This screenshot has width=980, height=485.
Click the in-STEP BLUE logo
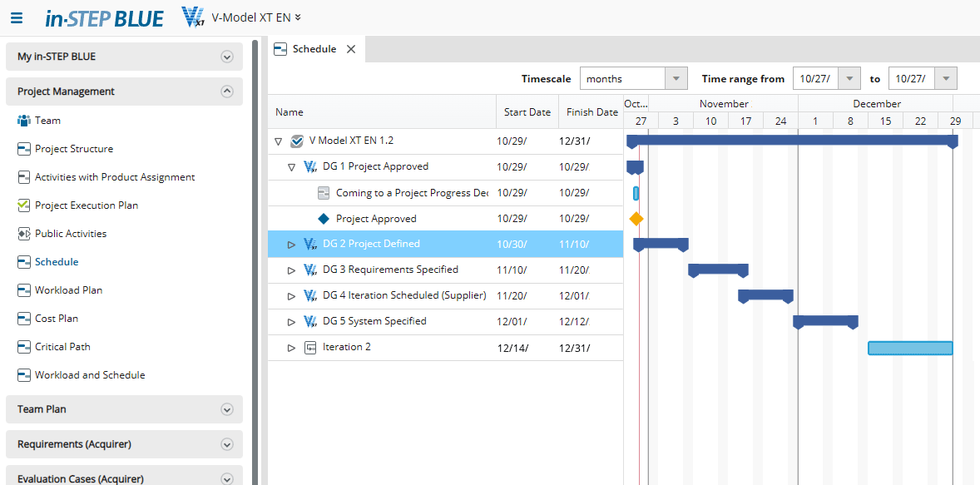[105, 17]
